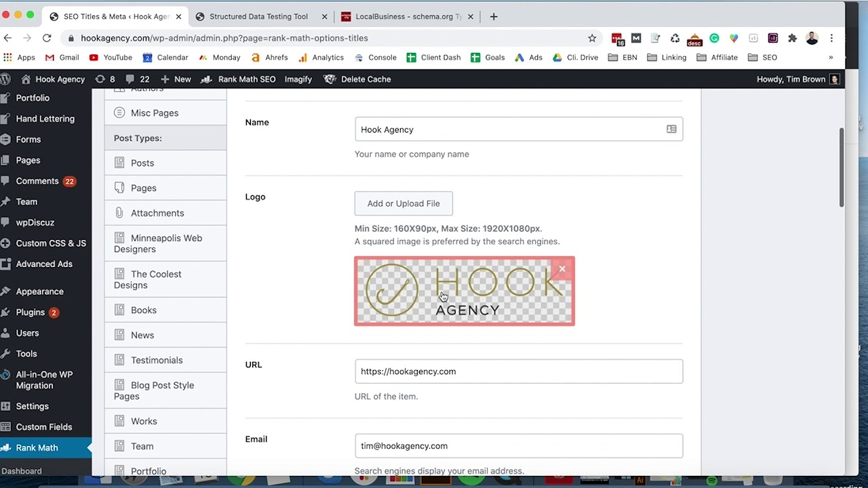Select Posts under Post Types

click(165, 163)
